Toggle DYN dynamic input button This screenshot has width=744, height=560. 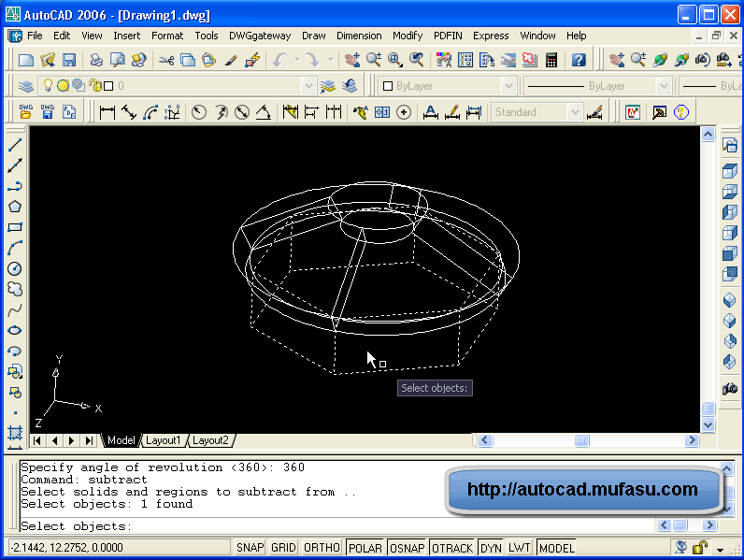(491, 548)
